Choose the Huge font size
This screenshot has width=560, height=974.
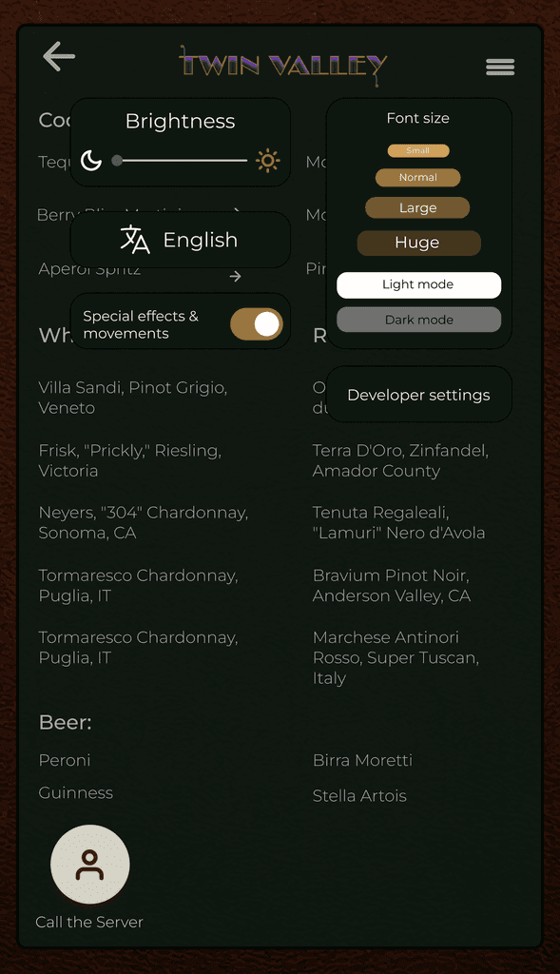pos(418,243)
